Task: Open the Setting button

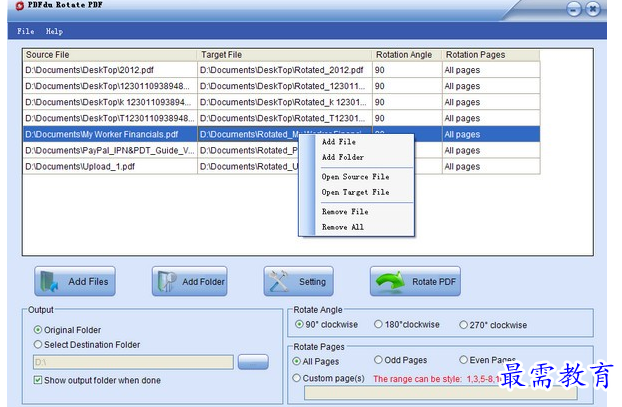Action: (298, 281)
